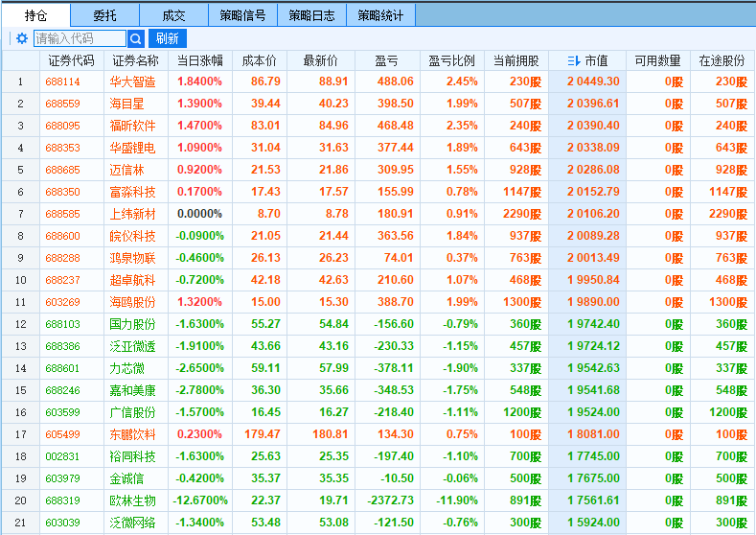Click the -2372.73 loss value
Viewport: 756px width, 535px height.
(x=391, y=500)
